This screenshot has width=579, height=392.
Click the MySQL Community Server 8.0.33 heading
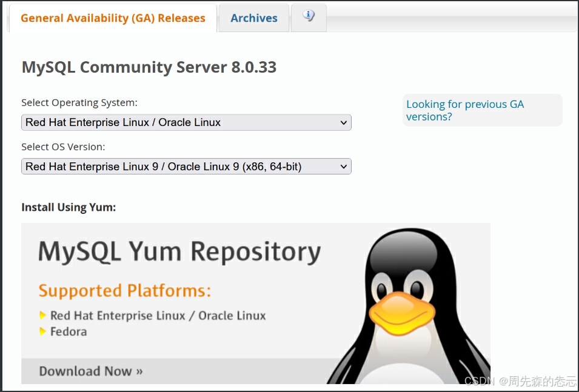pos(149,67)
